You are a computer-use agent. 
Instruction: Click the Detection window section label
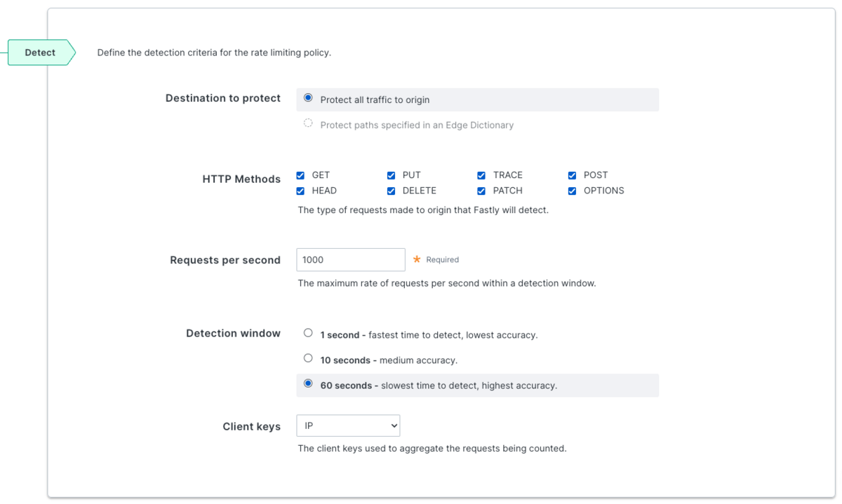[233, 334]
